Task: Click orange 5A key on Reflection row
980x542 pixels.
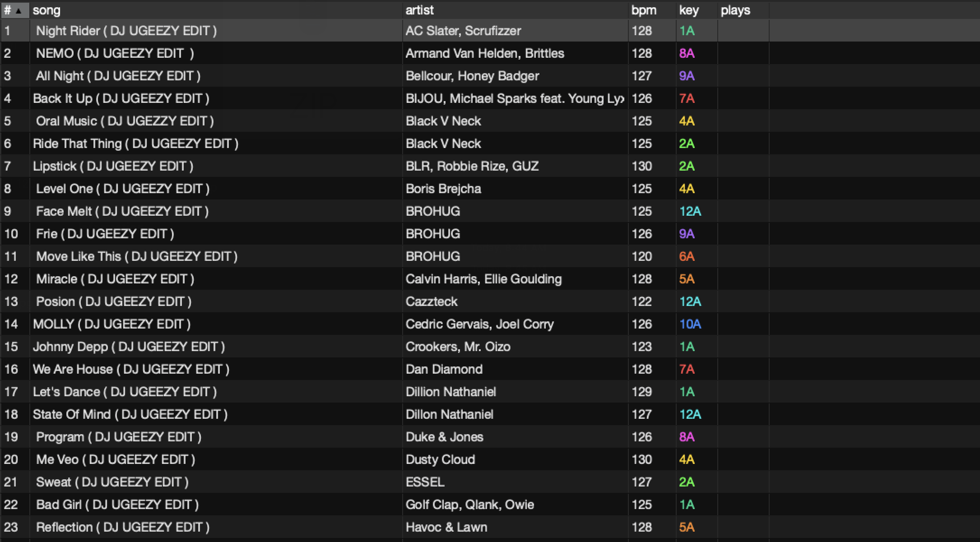Action: pos(687,527)
